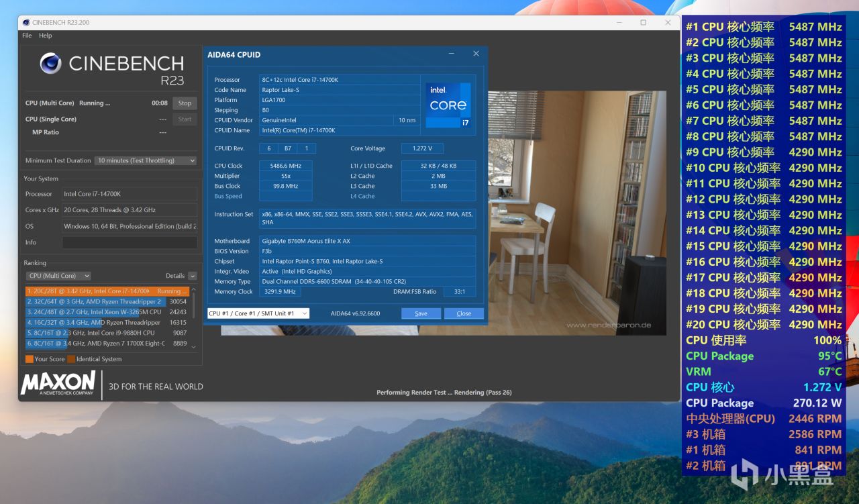This screenshot has width=859, height=504.
Task: Click the "#1 CPU 核心频率" sensor row
Action: tap(764, 27)
